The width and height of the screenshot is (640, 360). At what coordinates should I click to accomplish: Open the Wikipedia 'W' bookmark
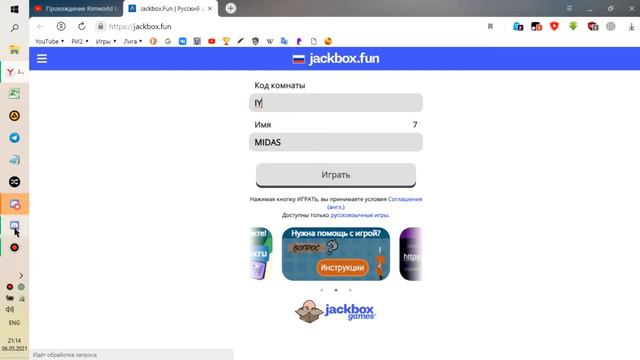pos(270,41)
